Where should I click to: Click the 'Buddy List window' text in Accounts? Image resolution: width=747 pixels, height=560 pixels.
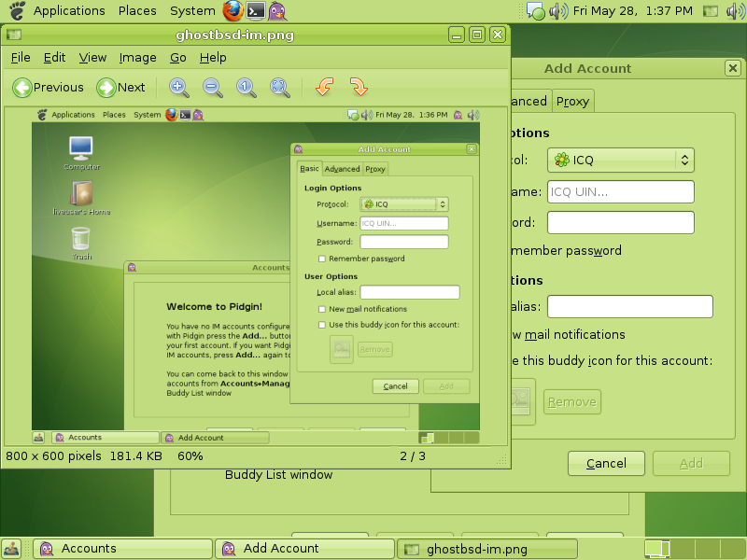(278, 475)
